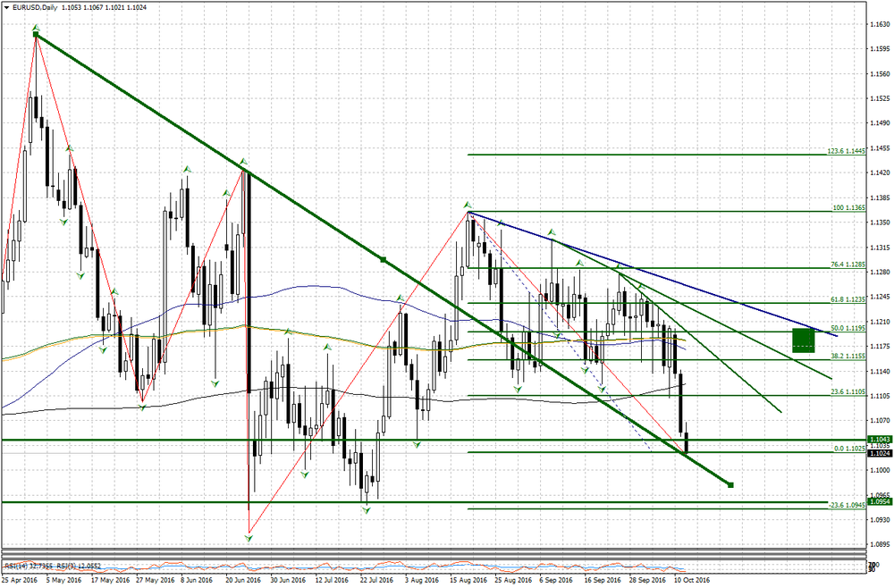Image resolution: width=894 pixels, height=588 pixels.
Task: Click the Fibonacci 61.8 1.1235 label
Action: [x=848, y=299]
